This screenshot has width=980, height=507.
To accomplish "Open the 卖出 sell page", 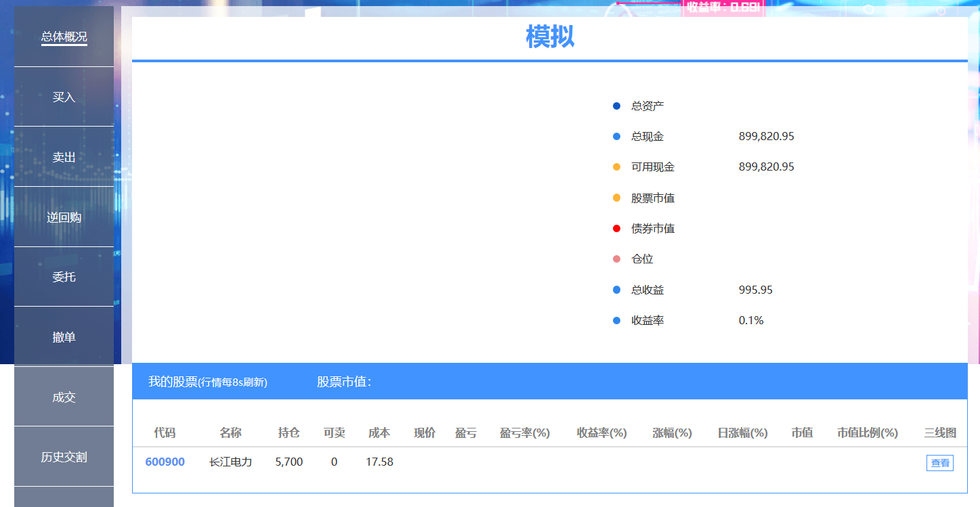I will click(64, 157).
